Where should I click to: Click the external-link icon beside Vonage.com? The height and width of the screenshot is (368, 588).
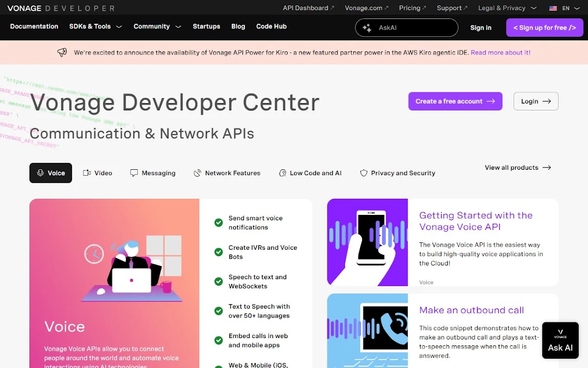click(386, 8)
